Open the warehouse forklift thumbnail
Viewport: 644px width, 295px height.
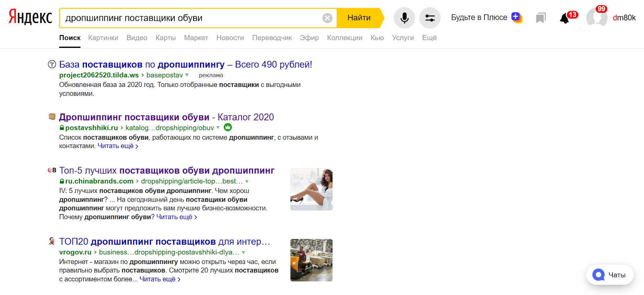(x=312, y=260)
